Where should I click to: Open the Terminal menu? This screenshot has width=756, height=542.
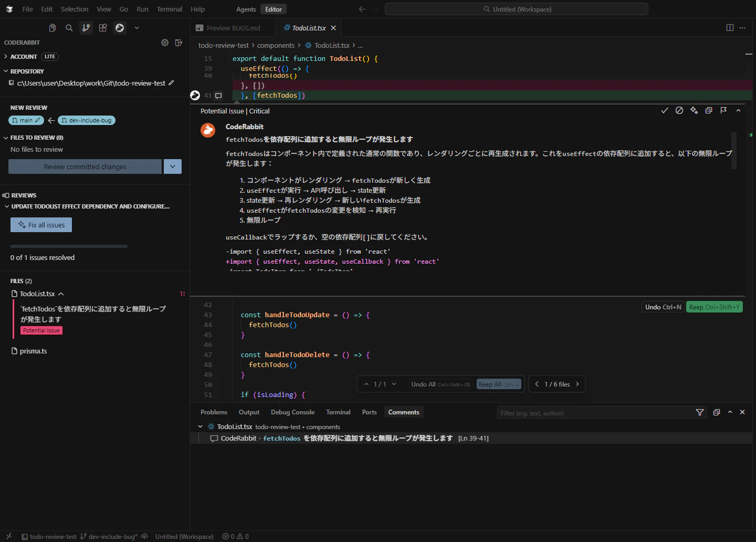[x=170, y=9]
